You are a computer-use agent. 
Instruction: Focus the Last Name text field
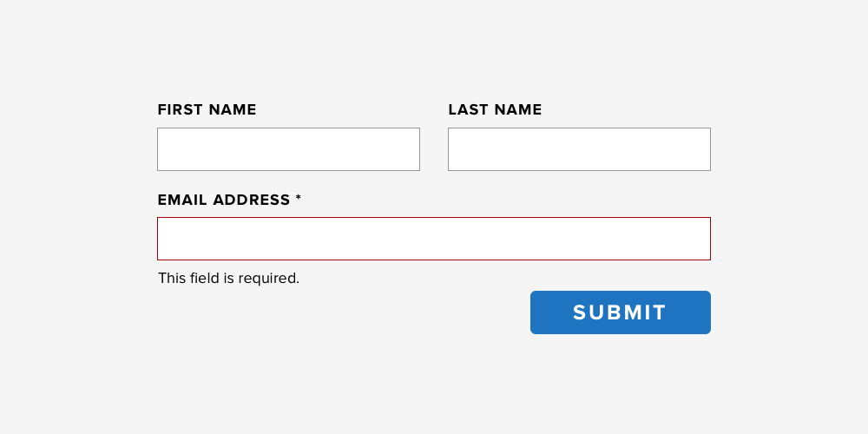point(579,149)
